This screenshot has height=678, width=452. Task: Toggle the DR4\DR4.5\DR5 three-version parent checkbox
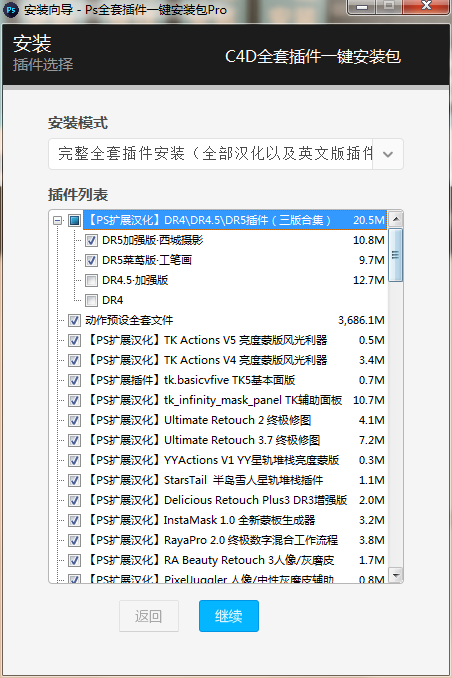point(74,221)
